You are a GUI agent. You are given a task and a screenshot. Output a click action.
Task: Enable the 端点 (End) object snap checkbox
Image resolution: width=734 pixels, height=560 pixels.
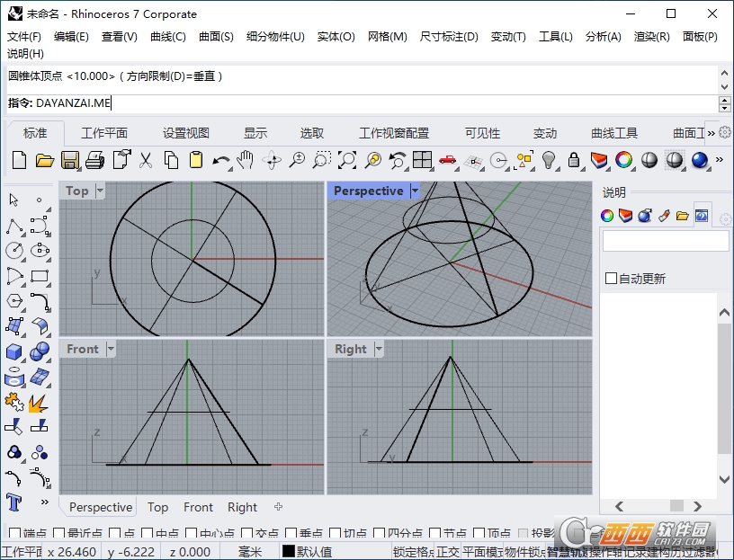(x=14, y=533)
